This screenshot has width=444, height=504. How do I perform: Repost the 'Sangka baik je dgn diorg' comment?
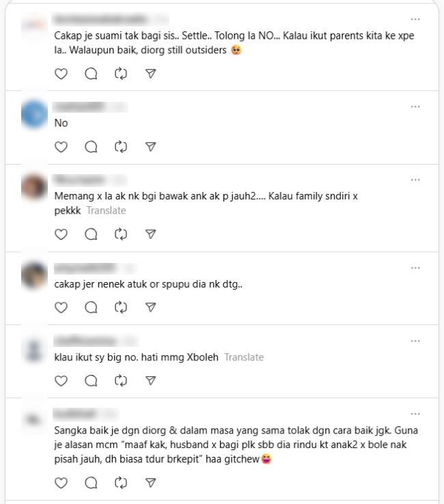pos(121,482)
